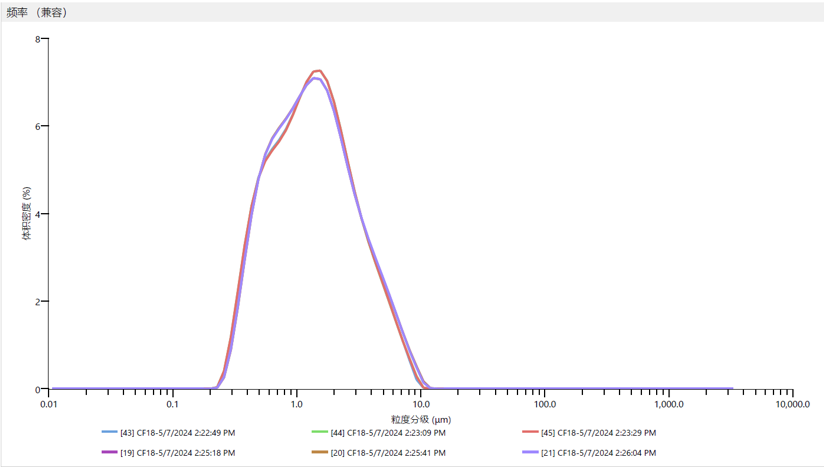Click the lavender color swatch for record [21]
Screen dimensions: 824x471
coord(530,452)
